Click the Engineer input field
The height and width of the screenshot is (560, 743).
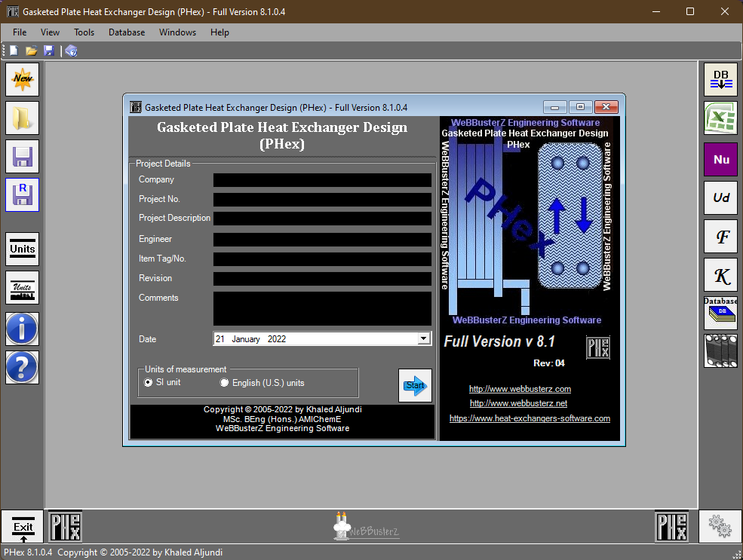322,240
